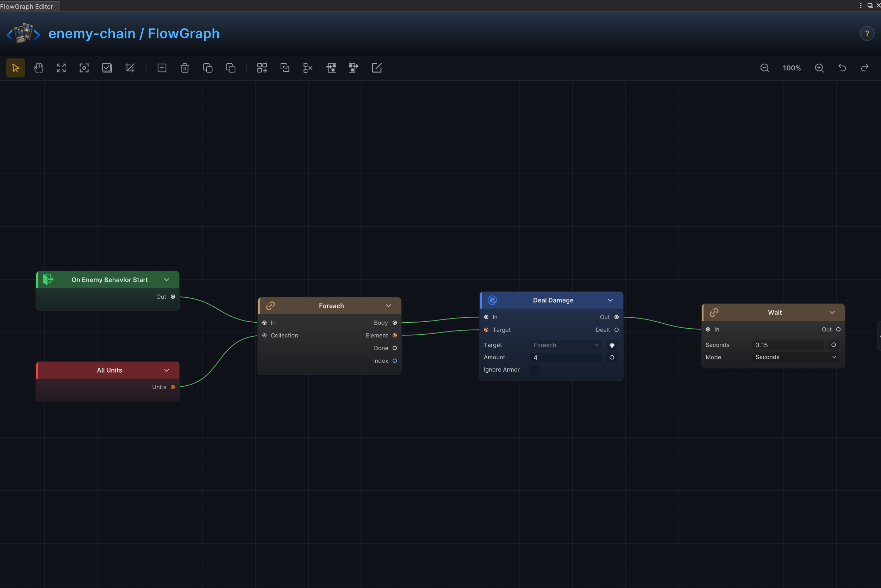The image size is (881, 588).
Task: Click the Foreach node title bar
Action: tap(330, 306)
